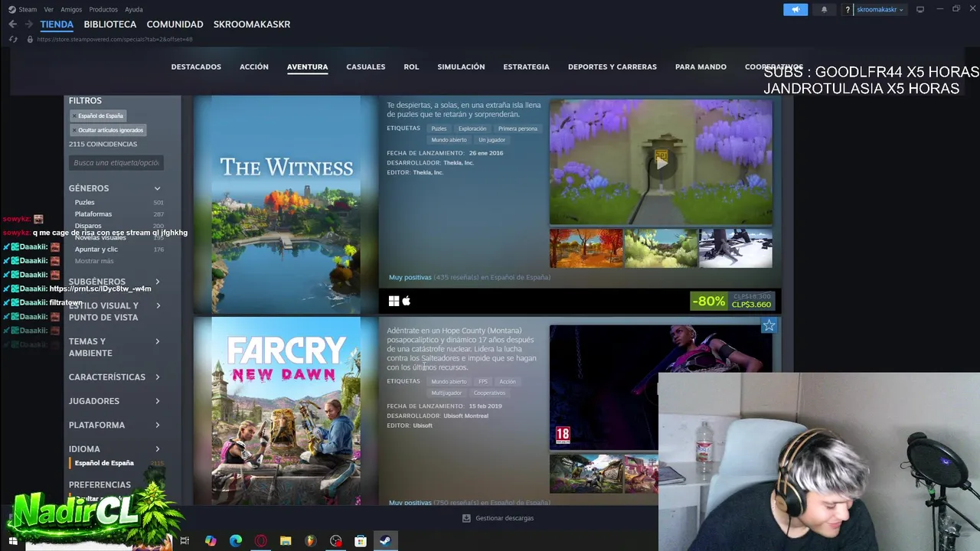Collapse the Géneros section
This screenshot has height=551, width=980.
coord(115,188)
